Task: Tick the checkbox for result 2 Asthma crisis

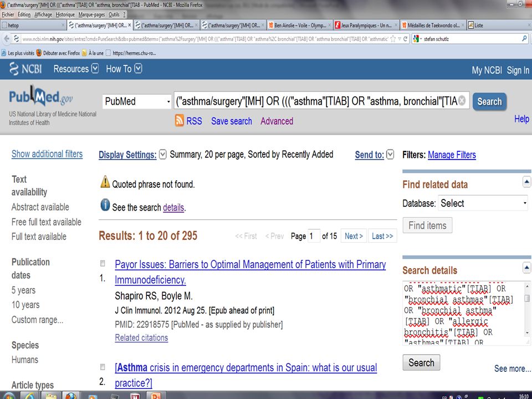Action: pos(103,367)
